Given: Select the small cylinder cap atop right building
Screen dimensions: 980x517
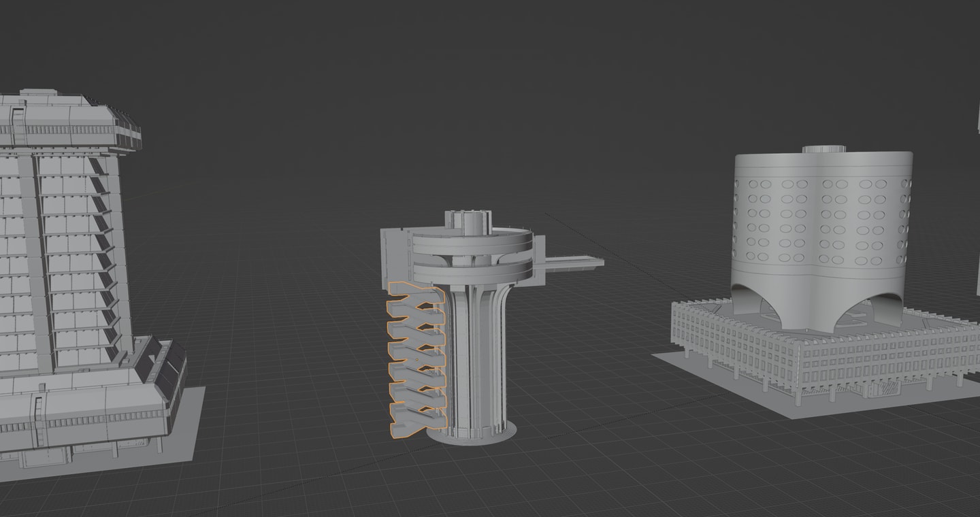Looking at the screenshot, I should point(823,148).
